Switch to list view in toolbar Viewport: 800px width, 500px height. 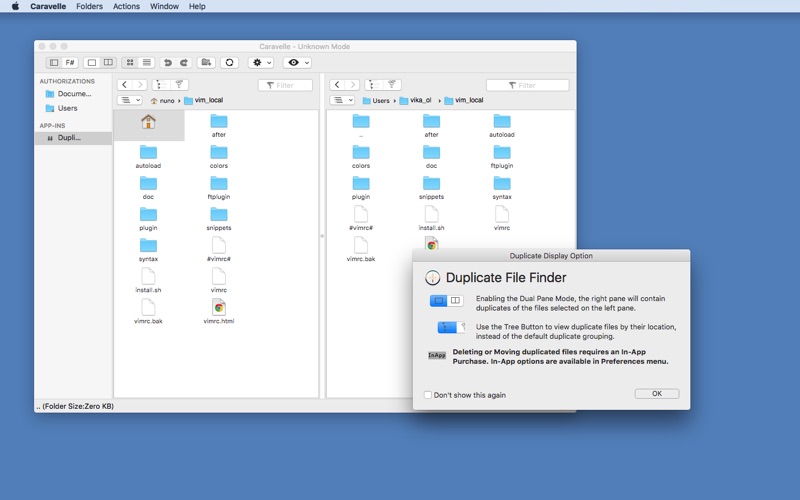pos(146,63)
